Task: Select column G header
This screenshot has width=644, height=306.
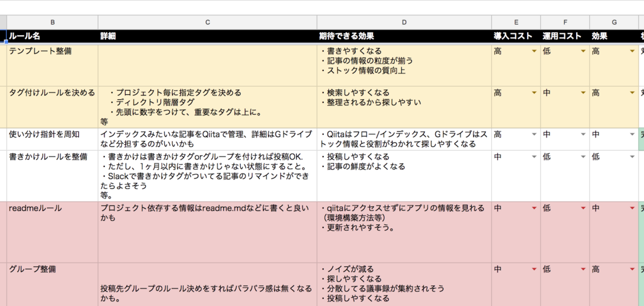Action: click(614, 22)
